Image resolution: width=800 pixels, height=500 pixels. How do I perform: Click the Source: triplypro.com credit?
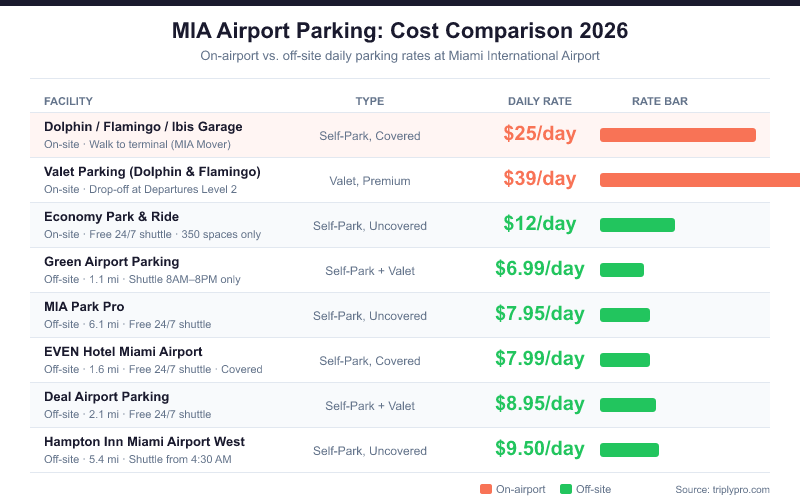coord(722,489)
